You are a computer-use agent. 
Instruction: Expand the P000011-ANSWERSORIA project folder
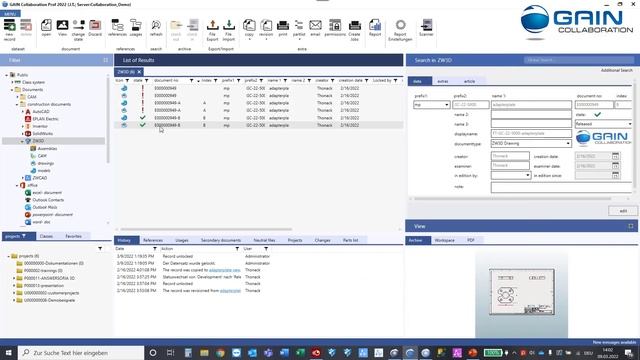coord(14,278)
